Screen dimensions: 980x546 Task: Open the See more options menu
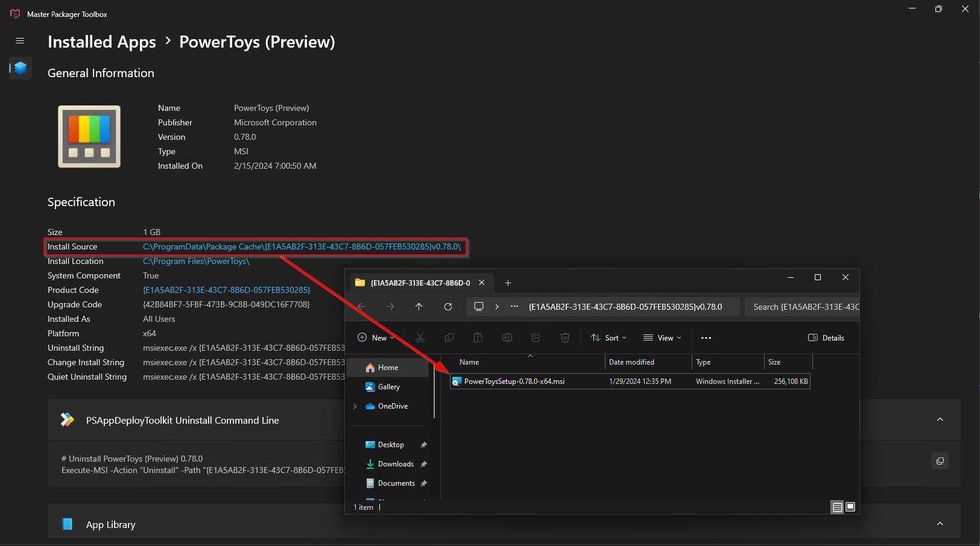point(706,337)
